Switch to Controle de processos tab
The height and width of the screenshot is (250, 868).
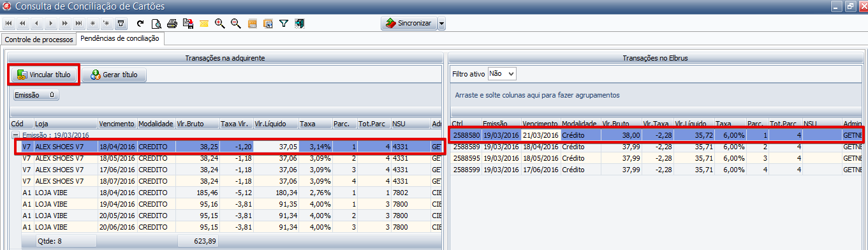click(x=38, y=40)
